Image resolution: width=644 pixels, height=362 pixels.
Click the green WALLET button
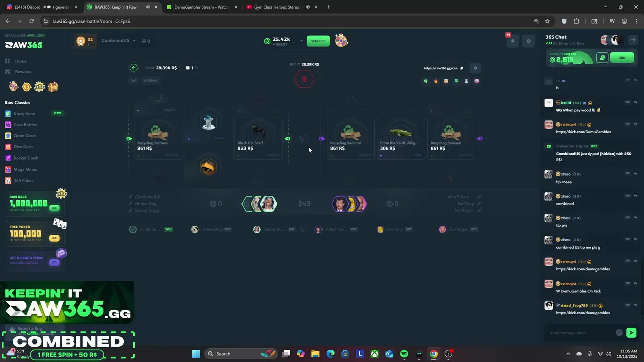[x=318, y=41]
